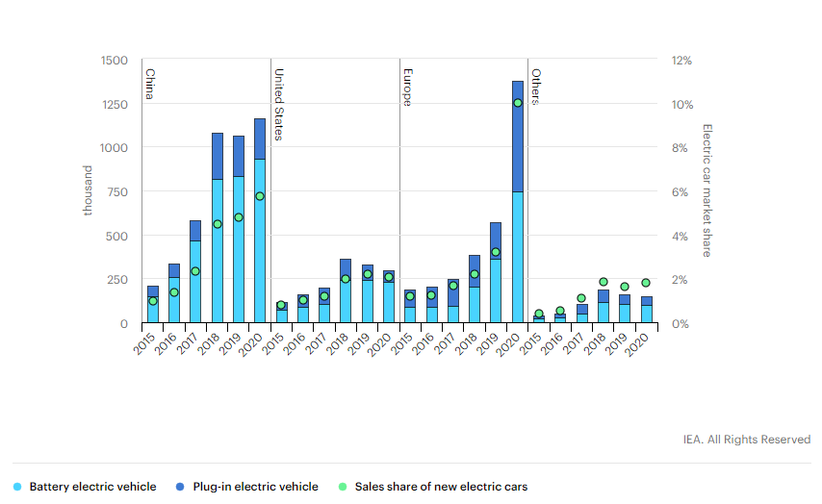Select the Others 2018 bar
Screen dimensions: 822x504
pos(604,307)
